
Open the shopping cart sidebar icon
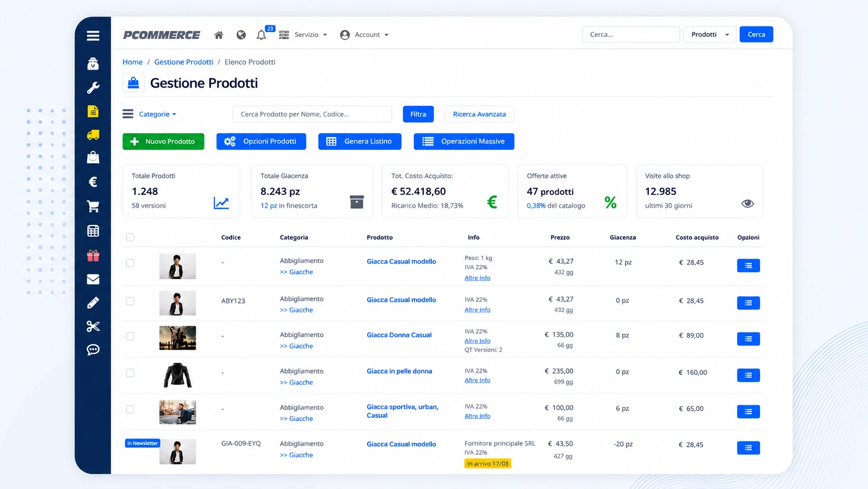93,206
